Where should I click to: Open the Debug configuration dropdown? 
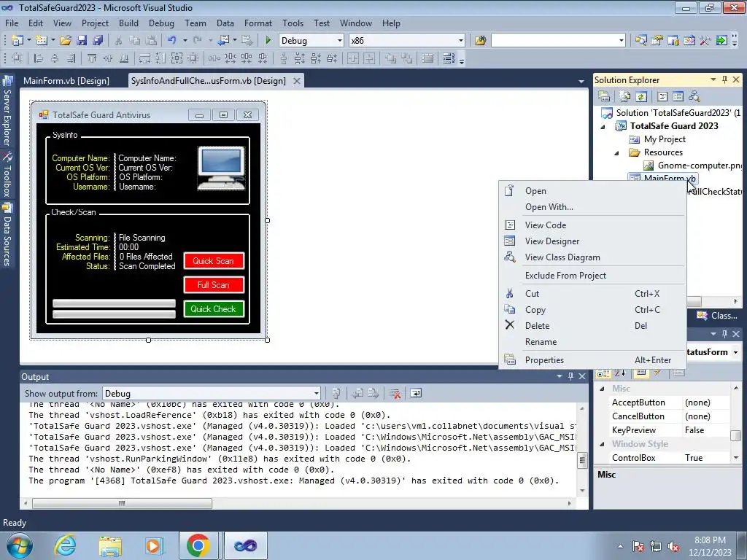pyautogui.click(x=340, y=41)
